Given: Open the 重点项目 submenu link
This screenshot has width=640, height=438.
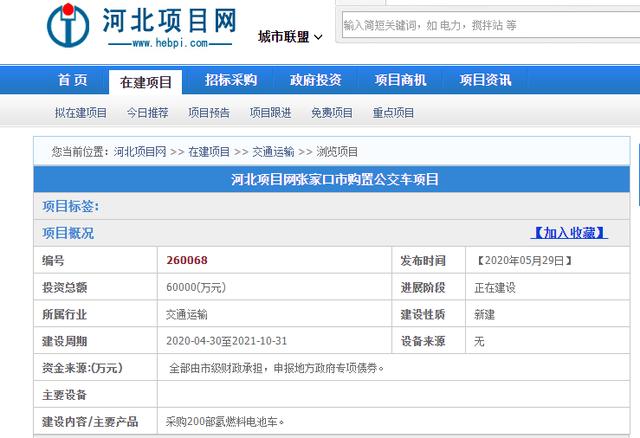Looking at the screenshot, I should click(393, 113).
